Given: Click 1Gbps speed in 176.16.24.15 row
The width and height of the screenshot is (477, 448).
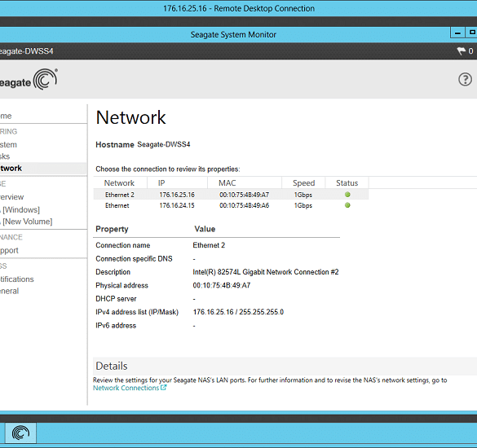Looking at the screenshot, I should pos(303,206).
